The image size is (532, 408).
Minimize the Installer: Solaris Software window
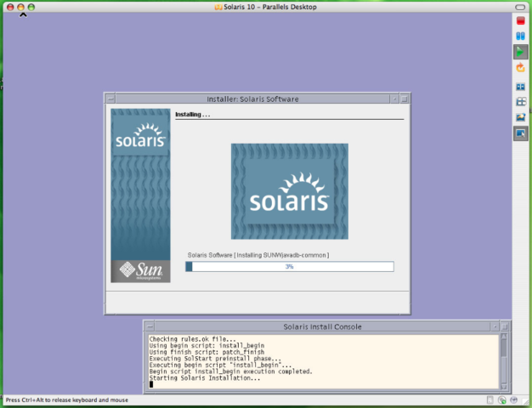tap(394, 99)
